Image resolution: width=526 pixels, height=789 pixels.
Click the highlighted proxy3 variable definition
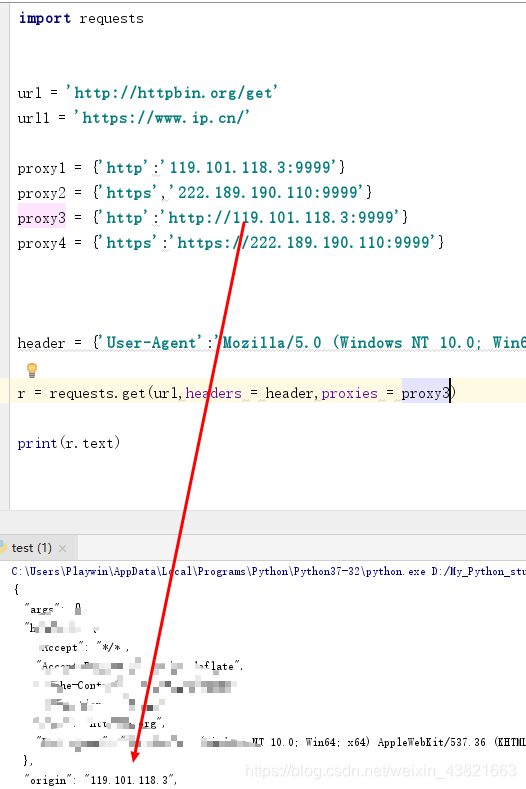42,218
